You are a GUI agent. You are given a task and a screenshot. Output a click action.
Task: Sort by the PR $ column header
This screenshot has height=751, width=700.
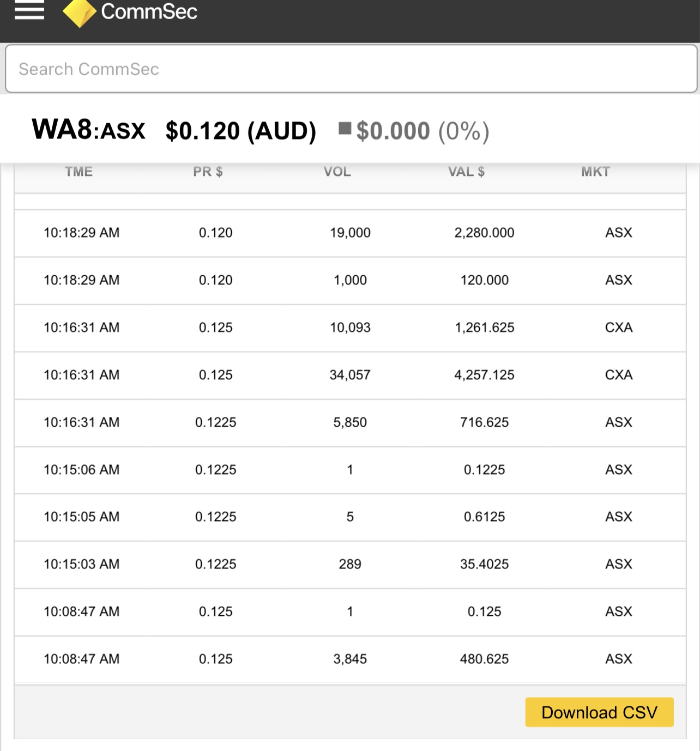(x=208, y=172)
